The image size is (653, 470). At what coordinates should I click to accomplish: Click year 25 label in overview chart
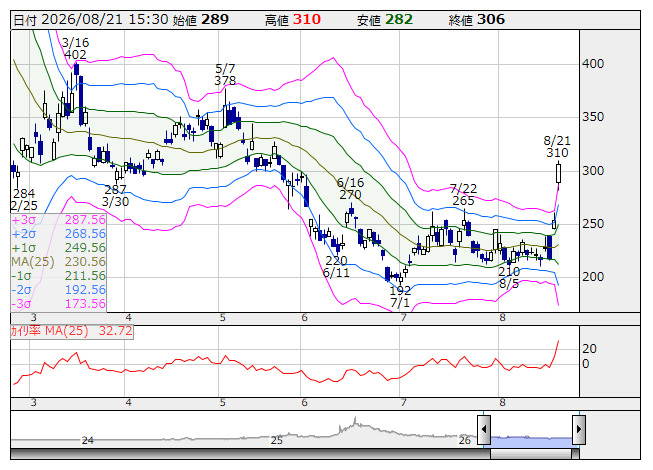pos(277,440)
